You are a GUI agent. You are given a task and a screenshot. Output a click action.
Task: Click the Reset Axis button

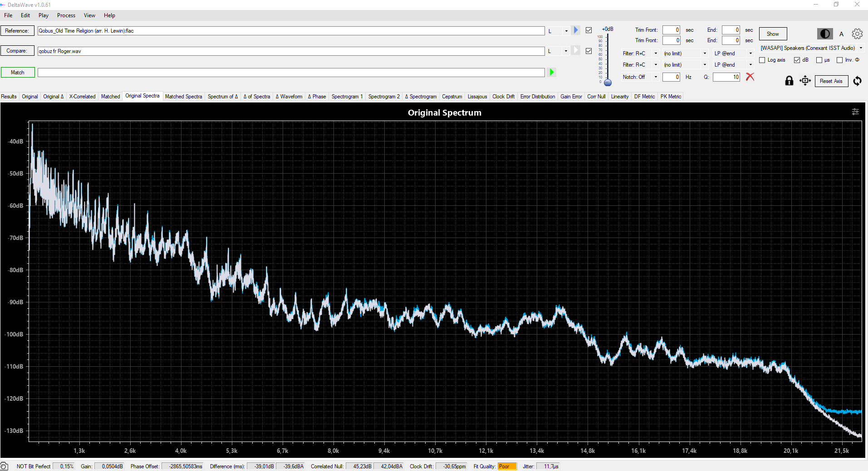click(831, 81)
